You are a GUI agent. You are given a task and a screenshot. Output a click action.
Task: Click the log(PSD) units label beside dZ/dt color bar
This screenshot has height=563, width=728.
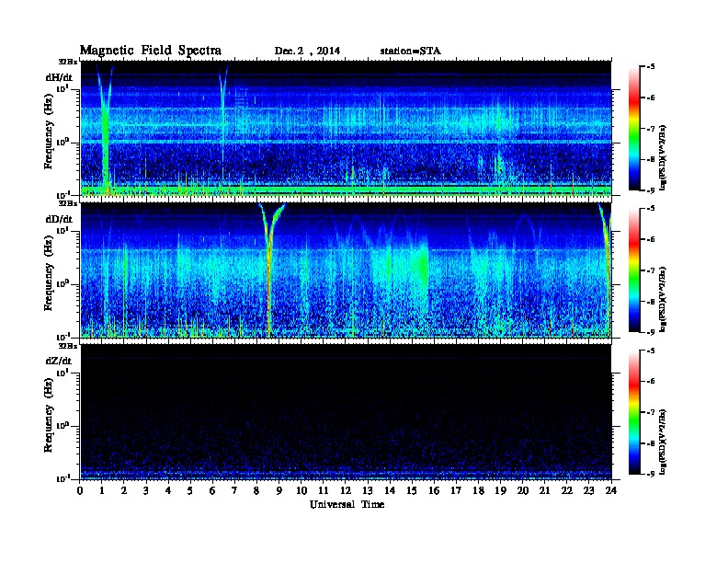pos(663,442)
